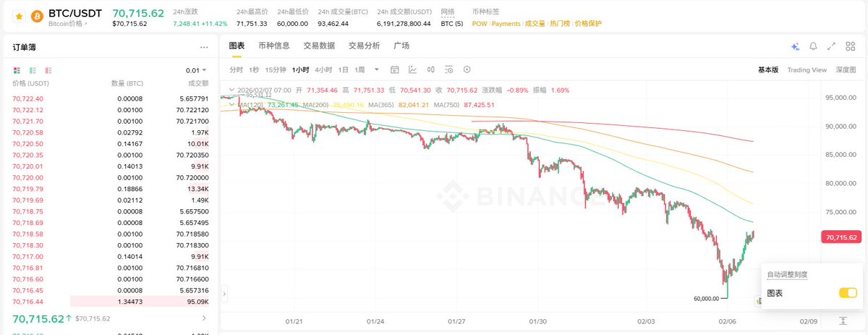Expand chart to fullscreen with arrows icon
The height and width of the screenshot is (335, 868).
pyautogui.click(x=831, y=46)
